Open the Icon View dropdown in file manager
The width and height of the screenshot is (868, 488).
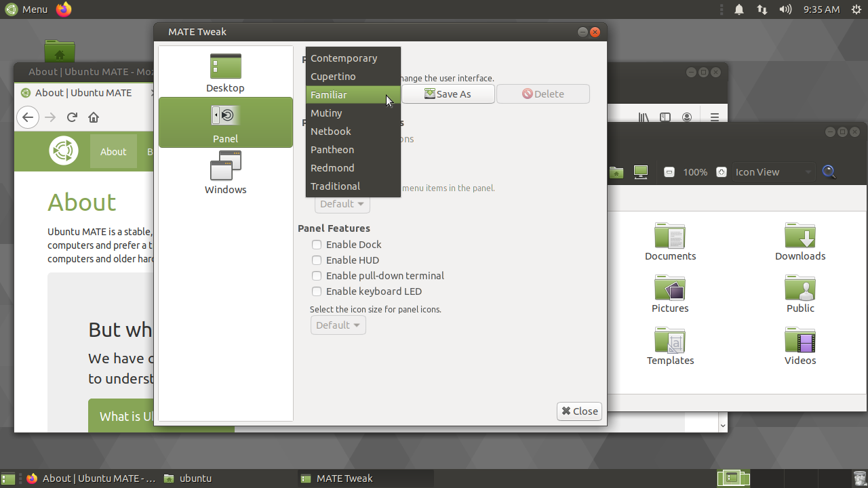pos(773,172)
